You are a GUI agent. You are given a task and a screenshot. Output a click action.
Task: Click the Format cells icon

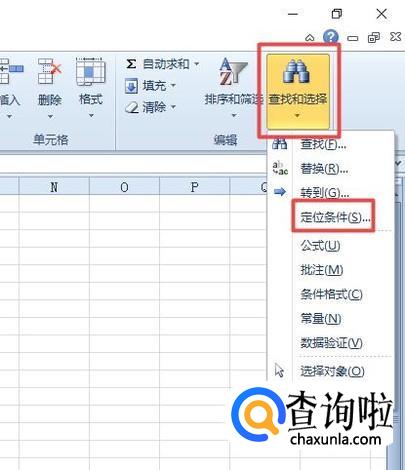(x=90, y=71)
